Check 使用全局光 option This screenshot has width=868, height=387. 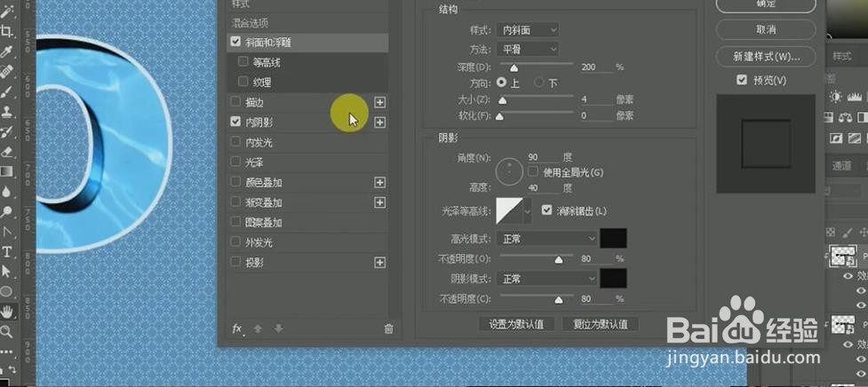tap(534, 172)
